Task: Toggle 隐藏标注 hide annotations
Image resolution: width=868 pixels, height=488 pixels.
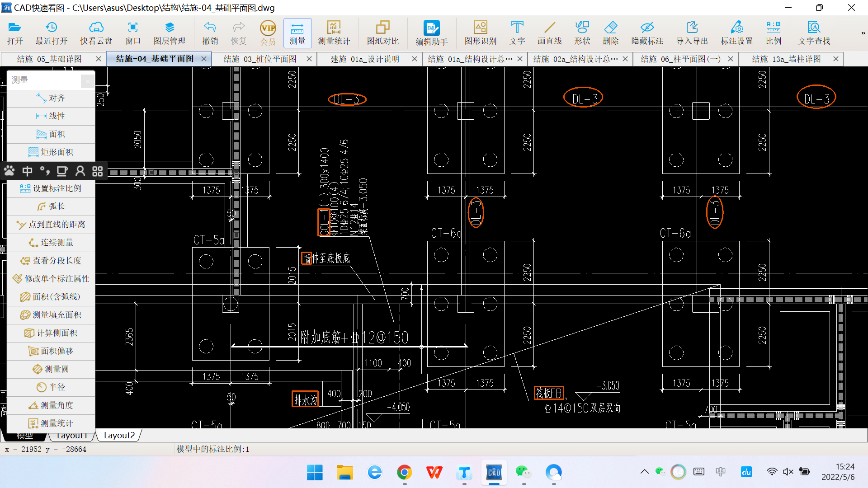Action: [647, 33]
